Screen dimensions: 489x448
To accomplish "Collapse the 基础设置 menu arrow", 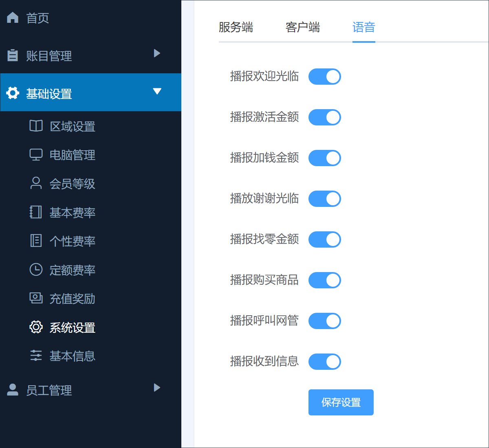I will [157, 91].
